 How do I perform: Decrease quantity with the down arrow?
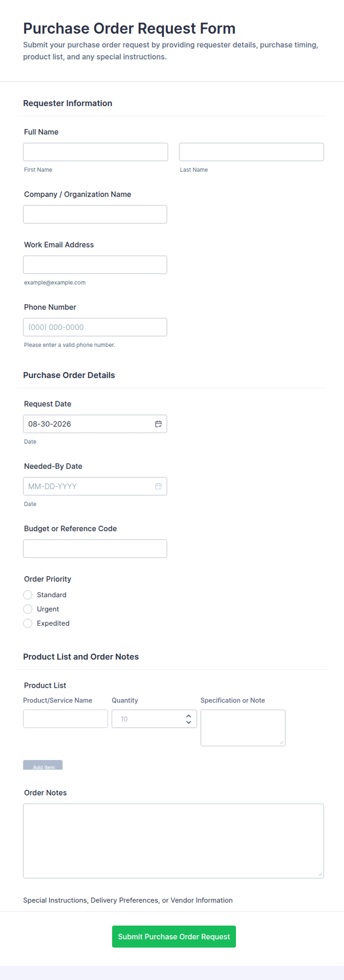coord(188,722)
